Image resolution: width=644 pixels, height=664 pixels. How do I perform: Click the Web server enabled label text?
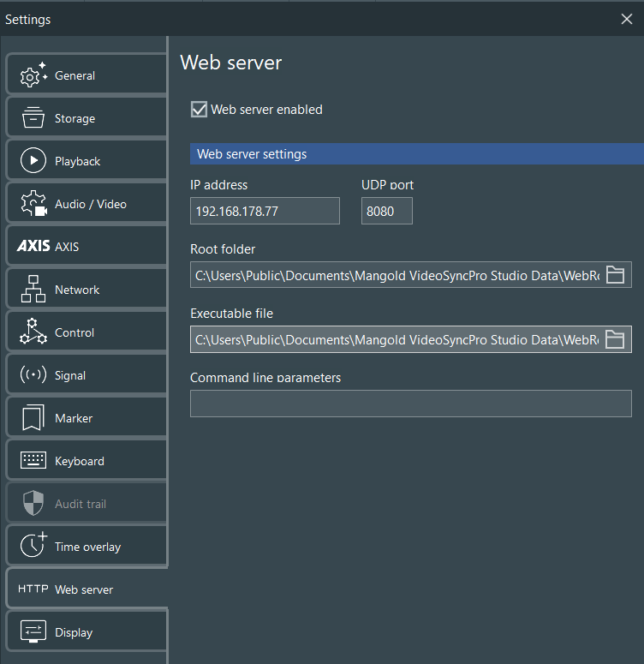click(x=266, y=110)
